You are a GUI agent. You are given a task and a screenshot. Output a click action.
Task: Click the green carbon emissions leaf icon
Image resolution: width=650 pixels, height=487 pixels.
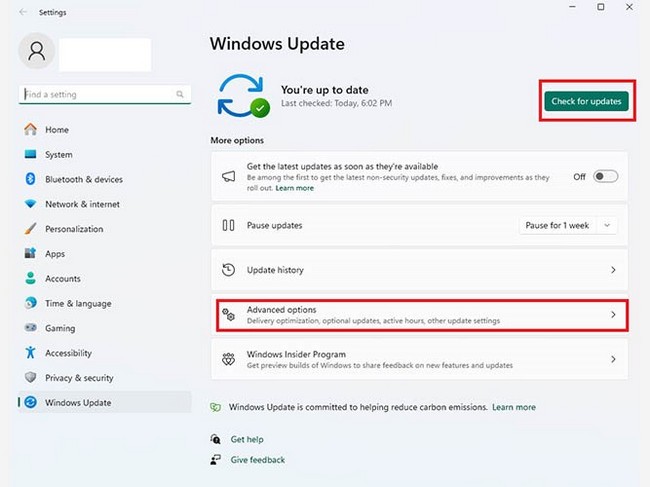click(216, 407)
